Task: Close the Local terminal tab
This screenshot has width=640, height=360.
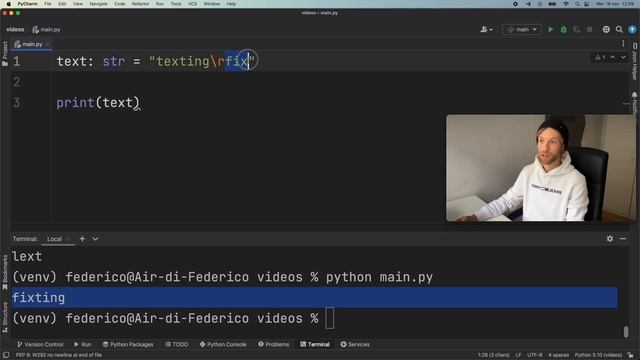Action: 68,239
